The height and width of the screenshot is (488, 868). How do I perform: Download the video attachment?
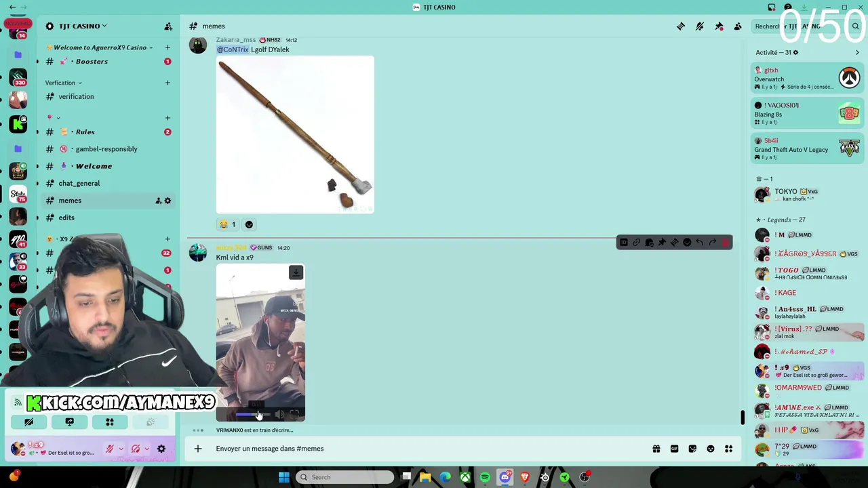[x=296, y=272]
